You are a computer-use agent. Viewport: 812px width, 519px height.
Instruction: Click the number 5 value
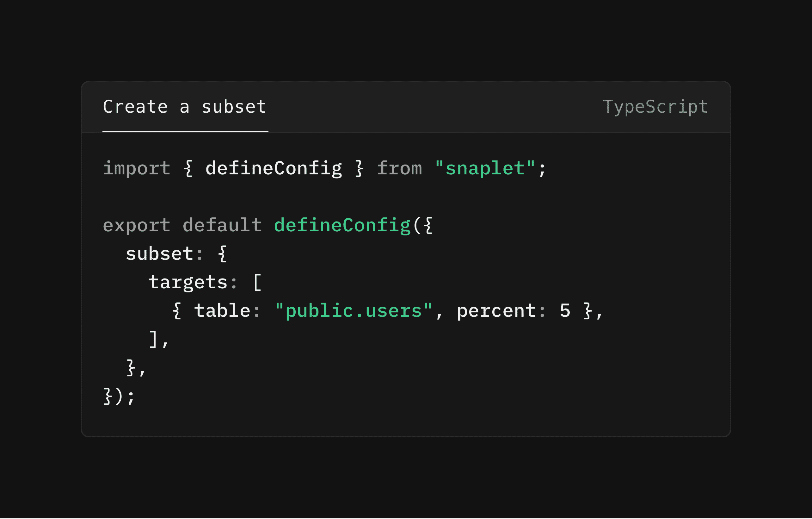tap(565, 311)
